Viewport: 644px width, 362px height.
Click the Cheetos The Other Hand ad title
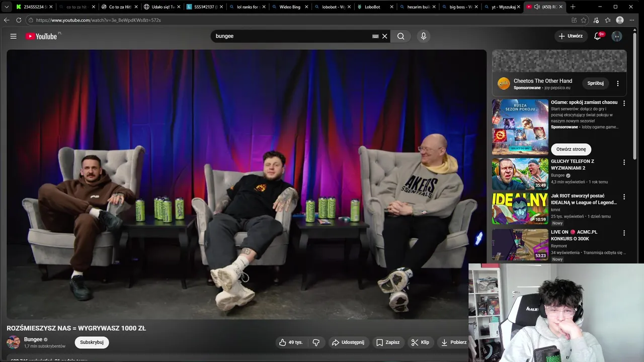[x=543, y=81]
